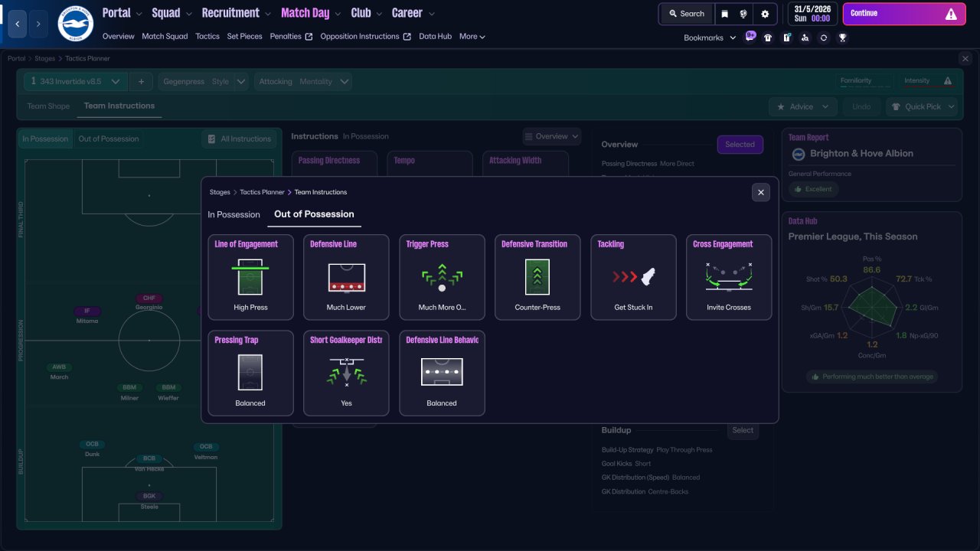Go back with the left arrow
Screen dimensions: 980x551
(x=18, y=24)
